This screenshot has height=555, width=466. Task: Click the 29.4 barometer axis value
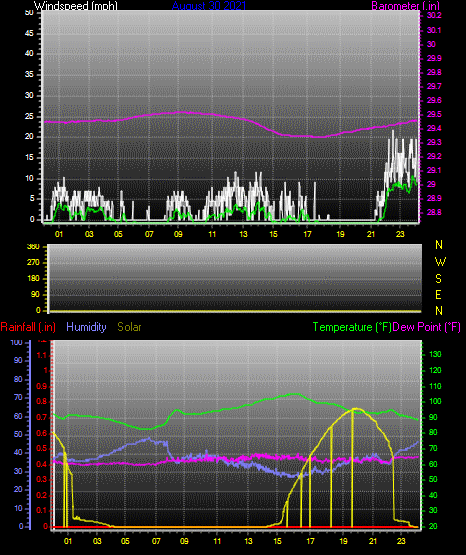tap(434, 128)
